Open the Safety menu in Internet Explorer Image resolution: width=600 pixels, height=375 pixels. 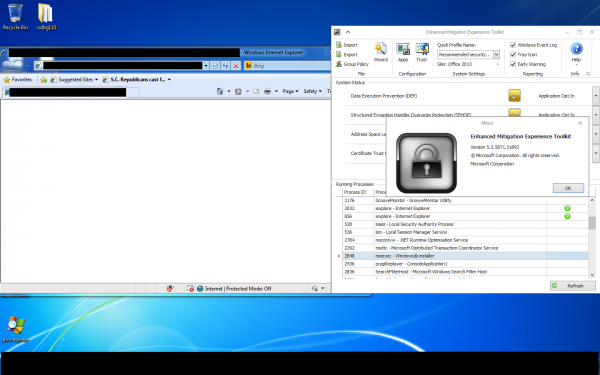click(x=313, y=91)
